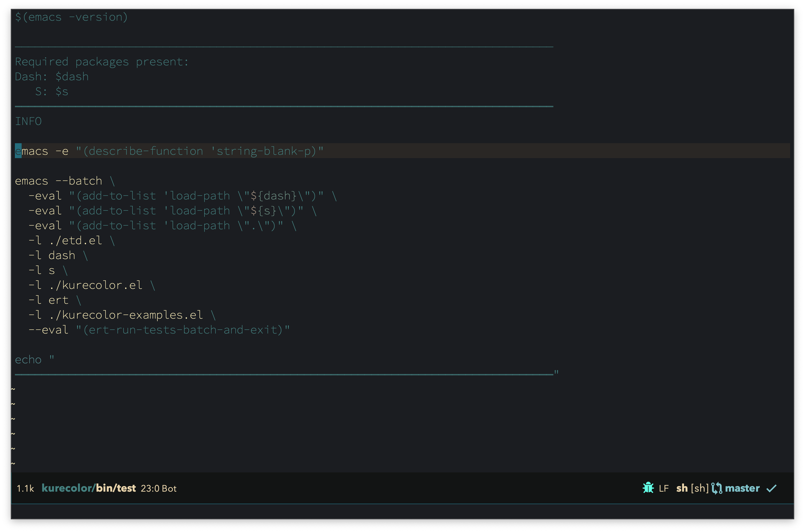Click the minibuffer area below the modeline
This screenshot has width=805, height=532.
click(402, 511)
